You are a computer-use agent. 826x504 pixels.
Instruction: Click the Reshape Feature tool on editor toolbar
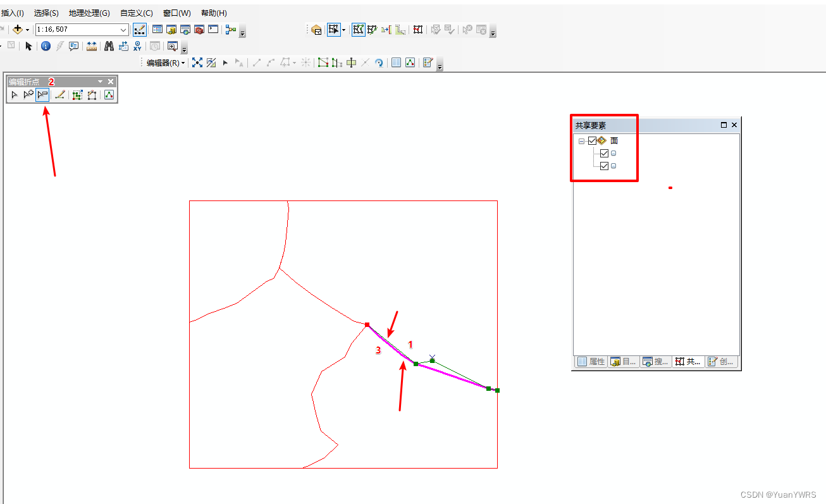(x=337, y=63)
